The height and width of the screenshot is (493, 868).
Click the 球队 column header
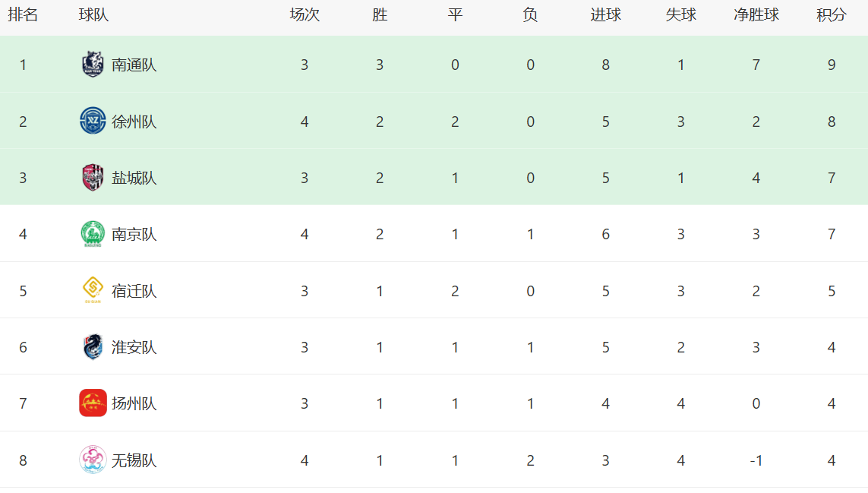point(93,15)
